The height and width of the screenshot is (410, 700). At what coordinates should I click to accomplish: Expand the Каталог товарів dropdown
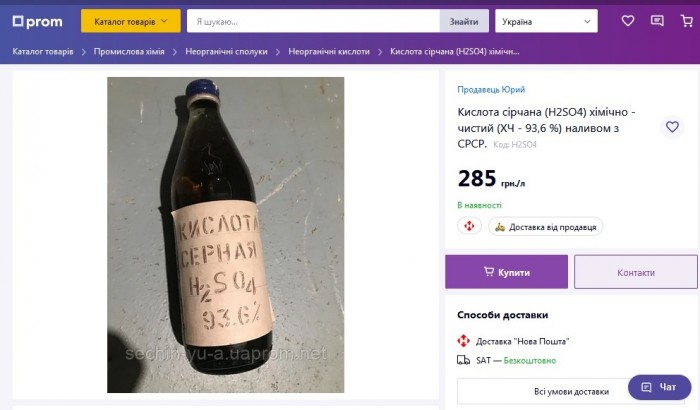pos(130,21)
